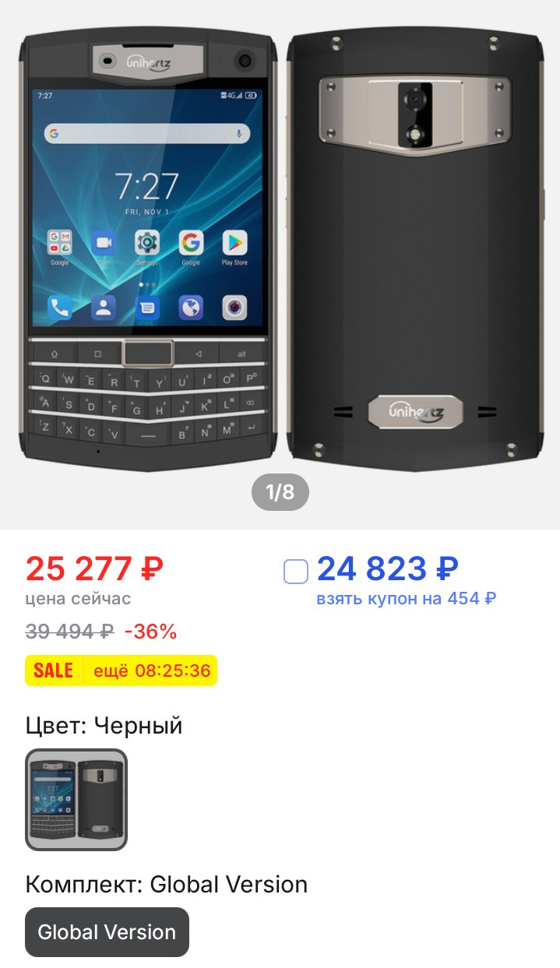The width and height of the screenshot is (560, 968).
Task: Click the crossed-out 39 494 ₽ old price
Action: point(70,632)
